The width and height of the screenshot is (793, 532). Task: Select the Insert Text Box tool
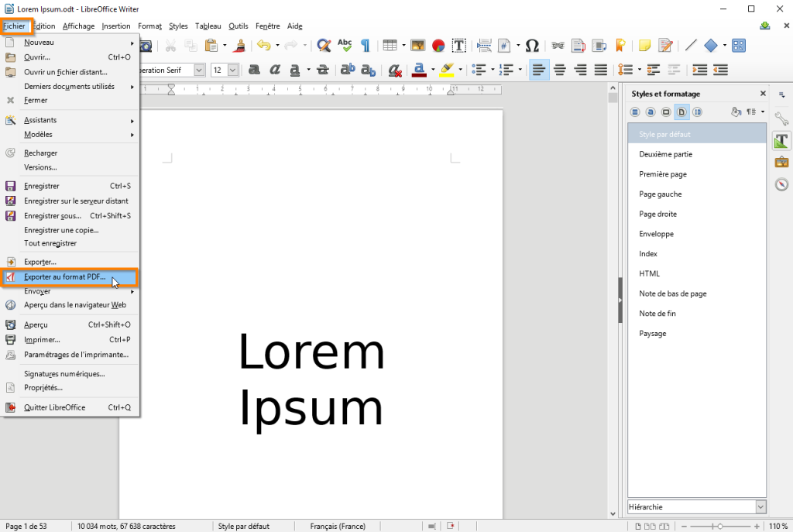[458, 45]
